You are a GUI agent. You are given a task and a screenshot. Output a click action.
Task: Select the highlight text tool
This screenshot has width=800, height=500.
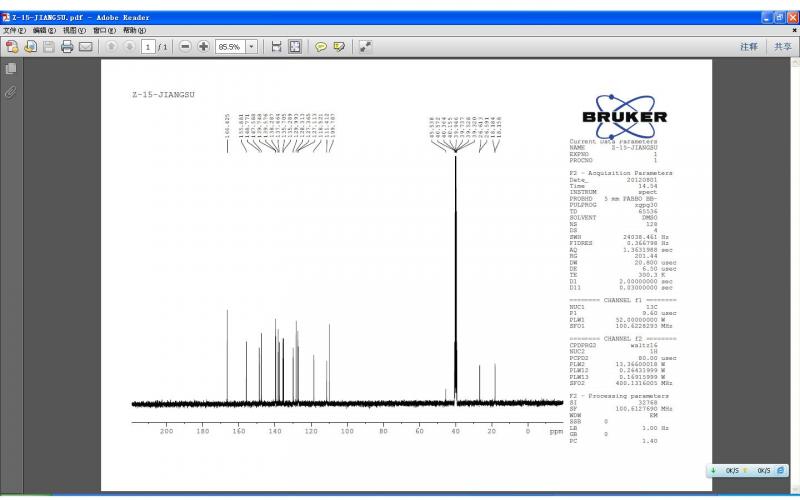pos(339,47)
